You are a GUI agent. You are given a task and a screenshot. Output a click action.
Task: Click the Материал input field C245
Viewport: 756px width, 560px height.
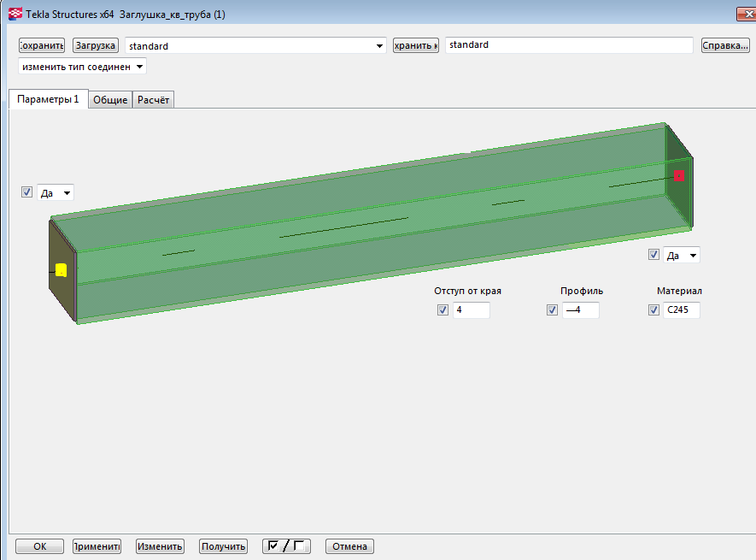click(x=681, y=310)
